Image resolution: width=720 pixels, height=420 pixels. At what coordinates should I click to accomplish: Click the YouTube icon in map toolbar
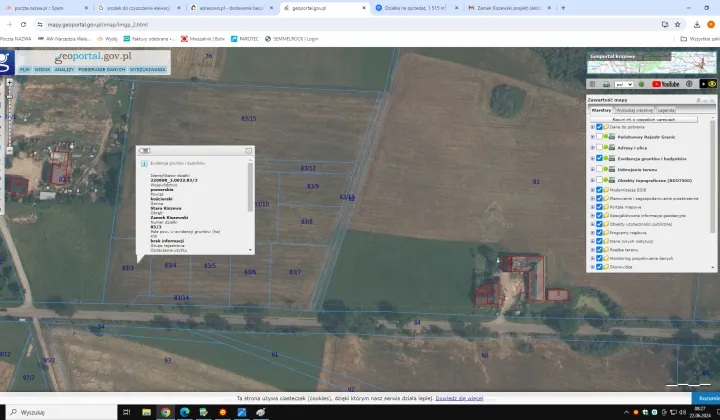coord(665,85)
